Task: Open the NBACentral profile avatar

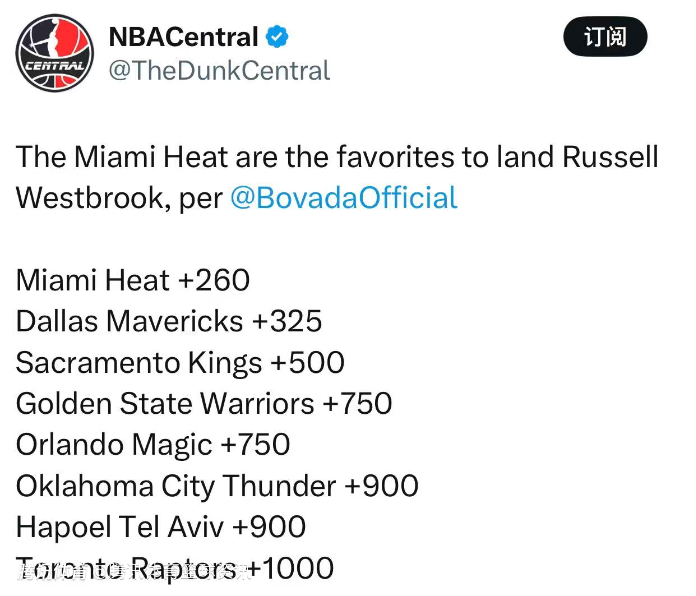Action: click(55, 53)
